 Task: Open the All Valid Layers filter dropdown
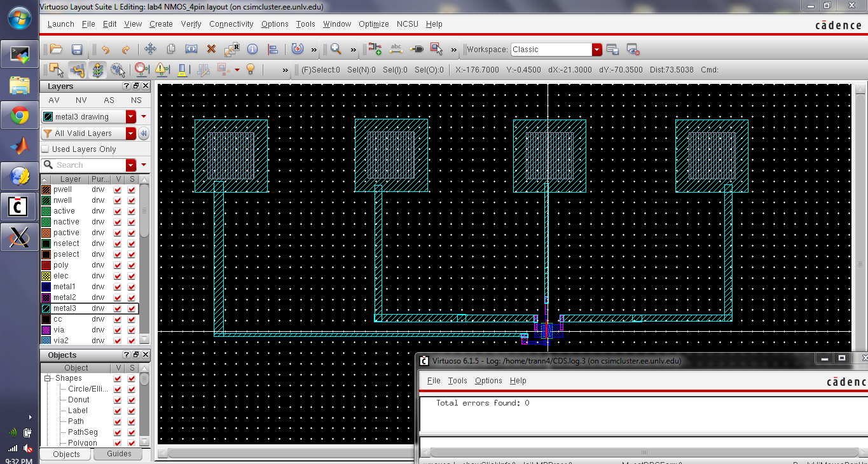point(131,133)
